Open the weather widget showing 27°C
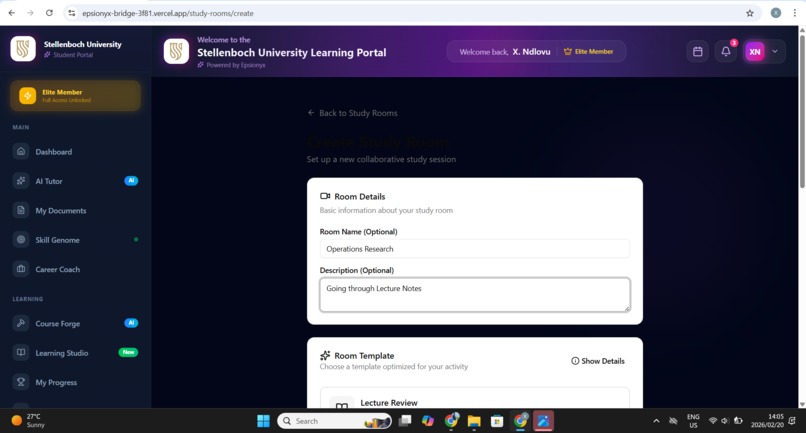The height and width of the screenshot is (433, 806). click(29, 421)
